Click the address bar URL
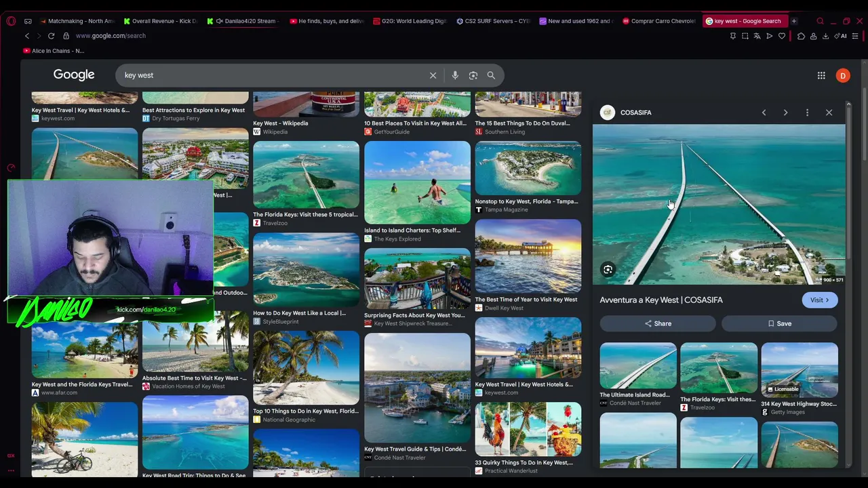The width and height of the screenshot is (868, 488). (111, 36)
